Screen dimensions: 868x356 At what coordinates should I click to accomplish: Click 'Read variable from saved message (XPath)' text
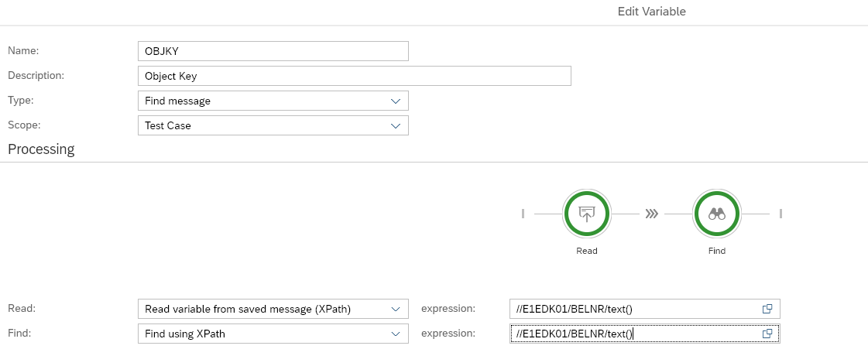click(248, 309)
